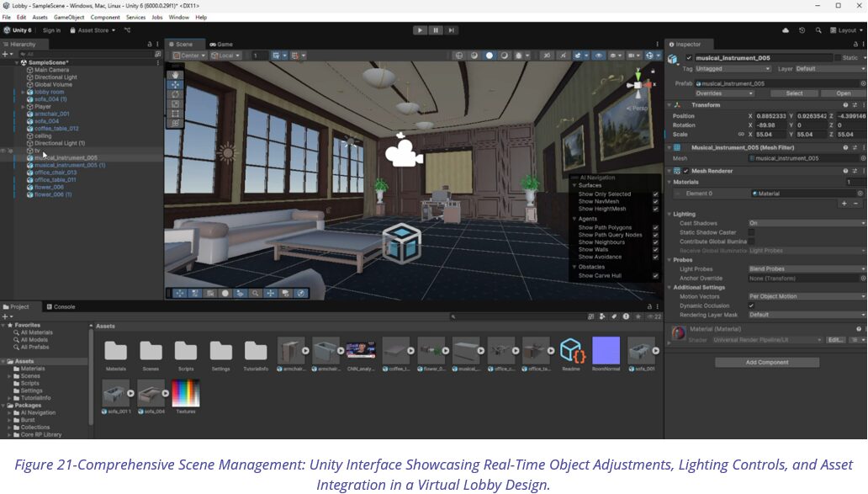Select the Hand tool in Scene view
The width and height of the screenshot is (868, 494).
(x=175, y=75)
